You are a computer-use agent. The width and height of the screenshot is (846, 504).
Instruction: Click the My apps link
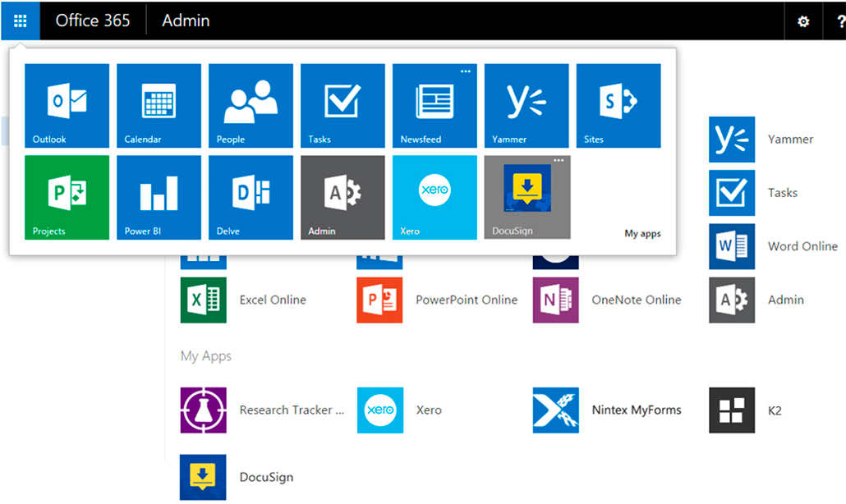coord(642,233)
